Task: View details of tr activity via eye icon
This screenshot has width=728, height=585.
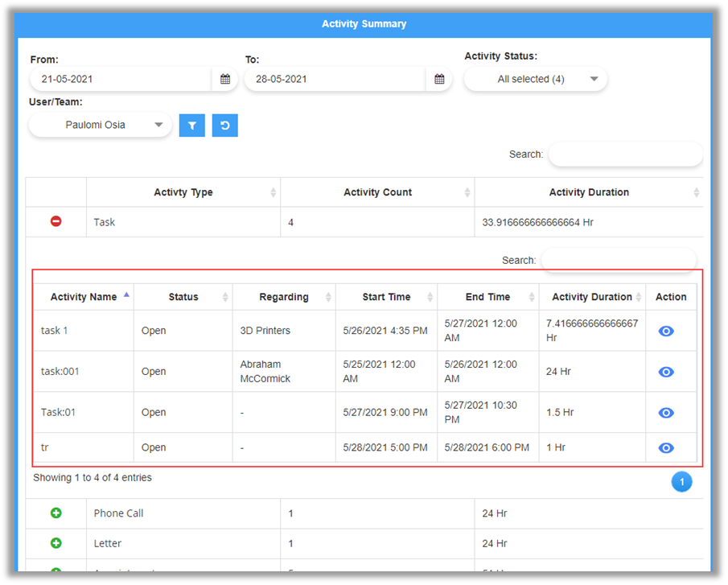Action: click(x=665, y=448)
